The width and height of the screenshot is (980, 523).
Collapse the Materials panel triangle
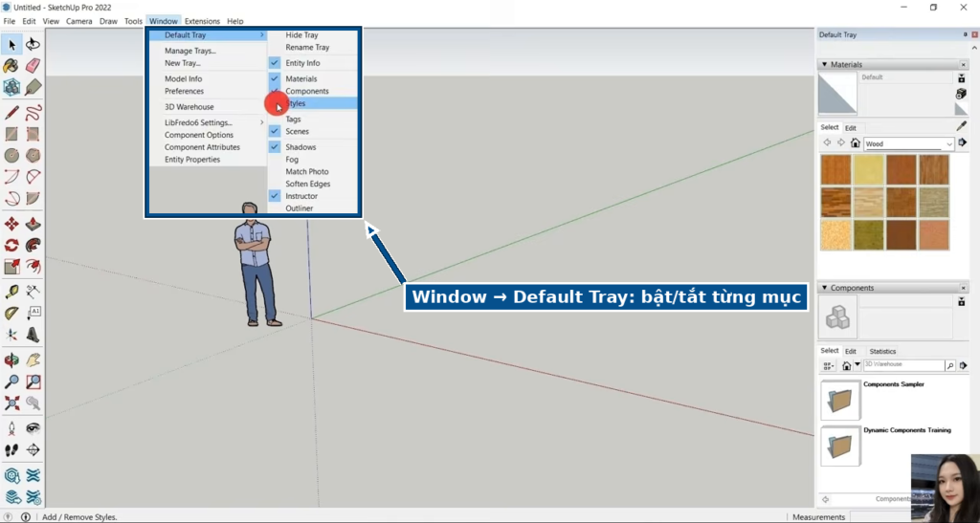tap(824, 64)
